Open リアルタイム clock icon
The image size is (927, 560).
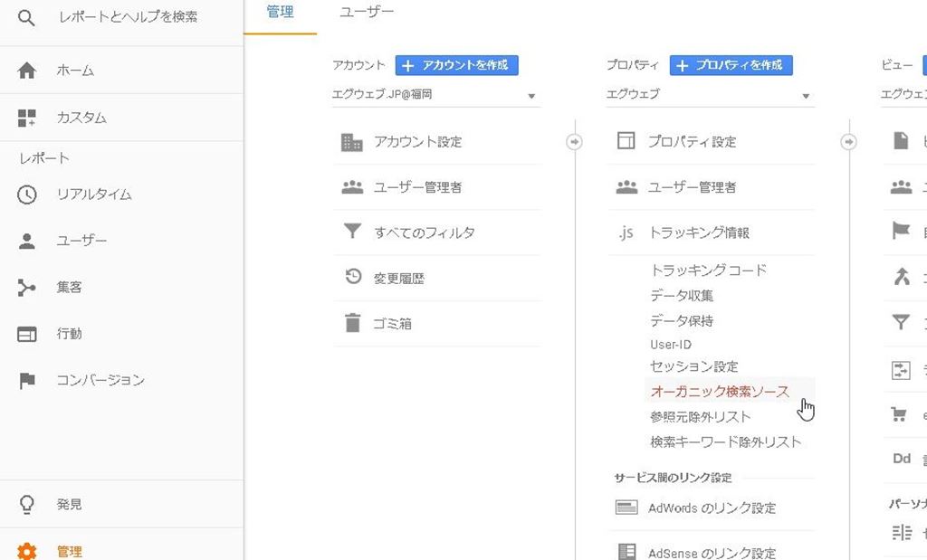point(27,195)
